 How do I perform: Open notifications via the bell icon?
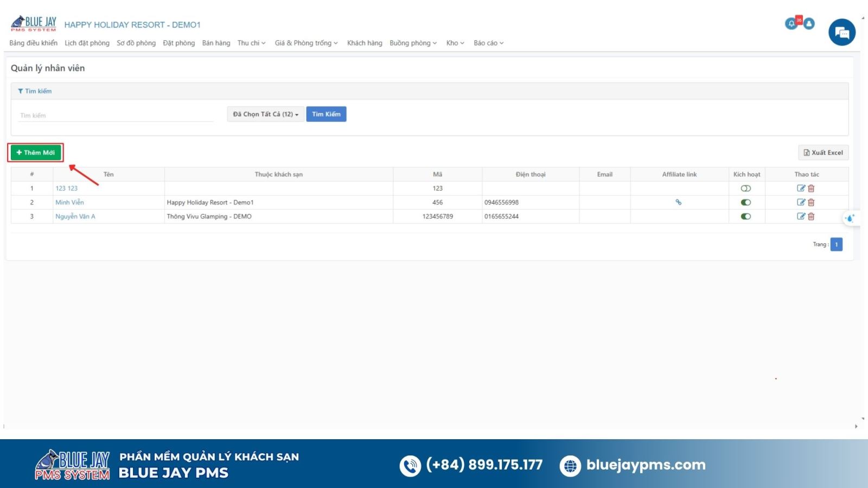tap(791, 23)
